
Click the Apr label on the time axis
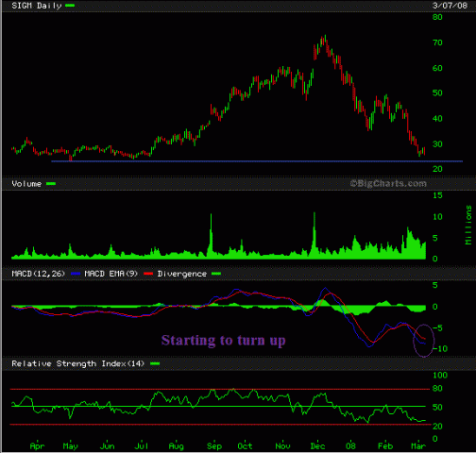pyautogui.click(x=37, y=445)
